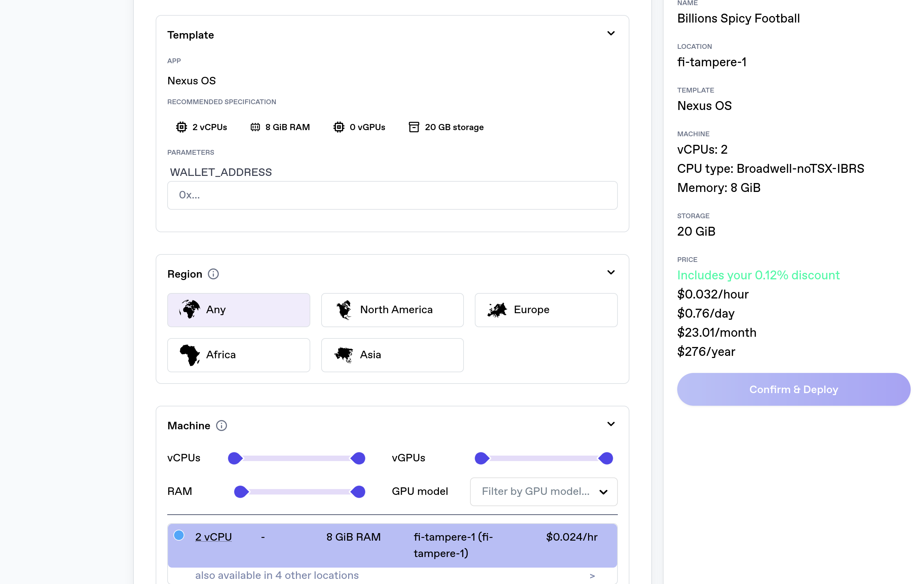Focus the WALLET_ADDRESS input field
This screenshot has height=584, width=924.
[392, 195]
